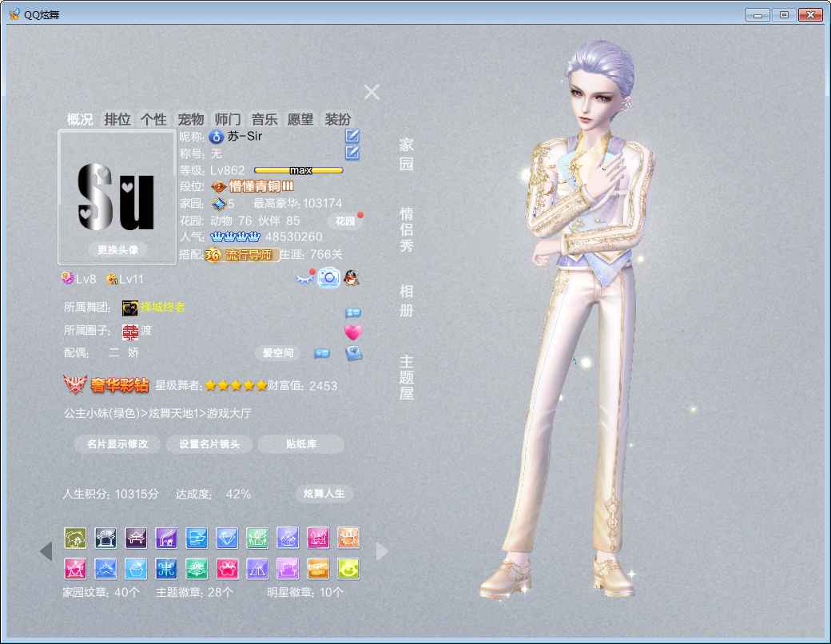
Task: Click the orange sun badge
Action: (348, 538)
